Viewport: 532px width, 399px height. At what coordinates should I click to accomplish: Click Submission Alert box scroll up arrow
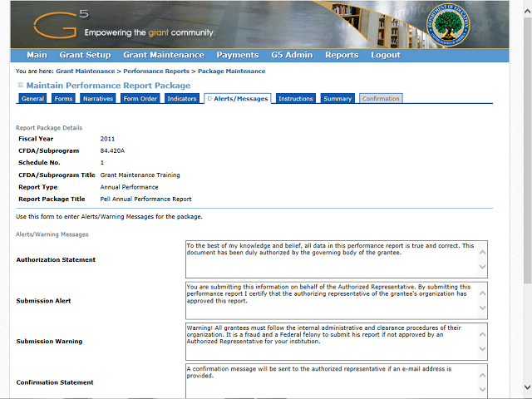pos(482,293)
